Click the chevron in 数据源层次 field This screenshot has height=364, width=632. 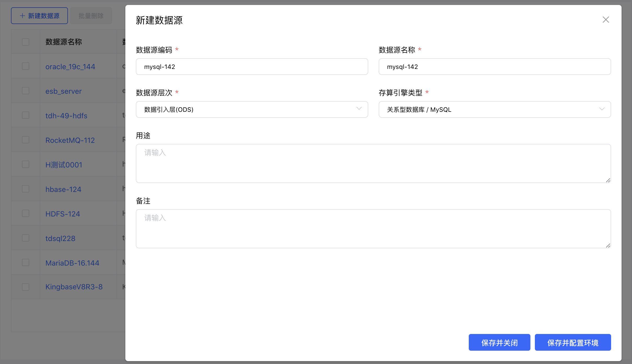pos(359,109)
